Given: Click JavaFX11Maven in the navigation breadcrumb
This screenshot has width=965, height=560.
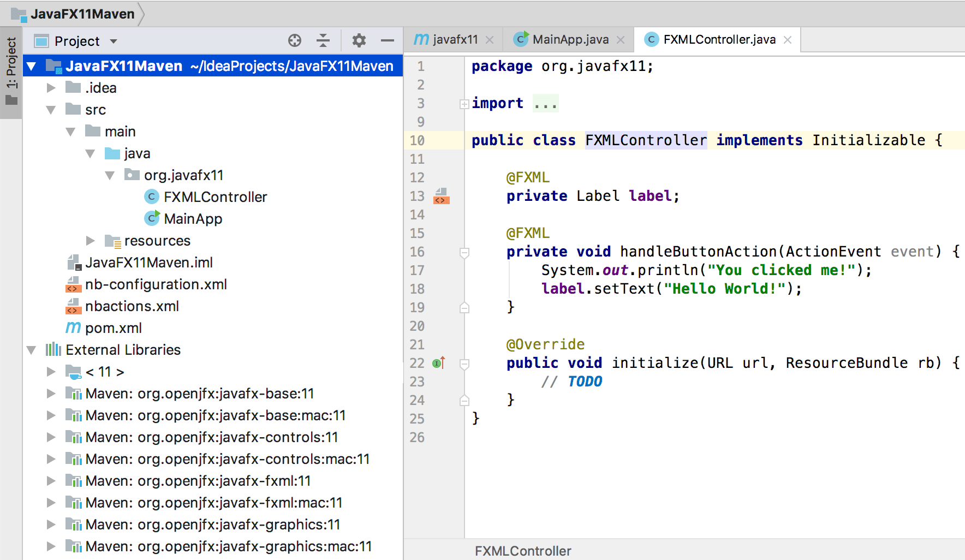Looking at the screenshot, I should coord(82,14).
